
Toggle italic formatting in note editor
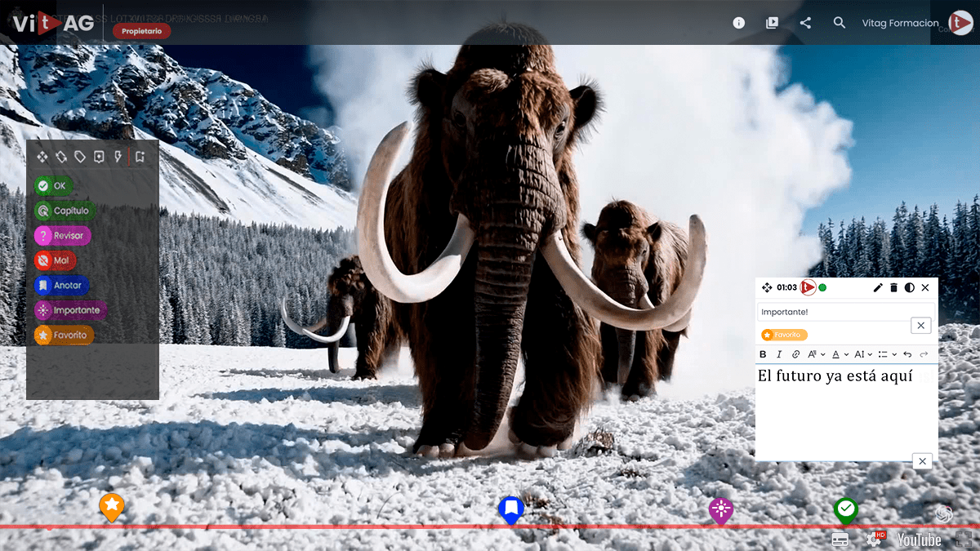[779, 354]
